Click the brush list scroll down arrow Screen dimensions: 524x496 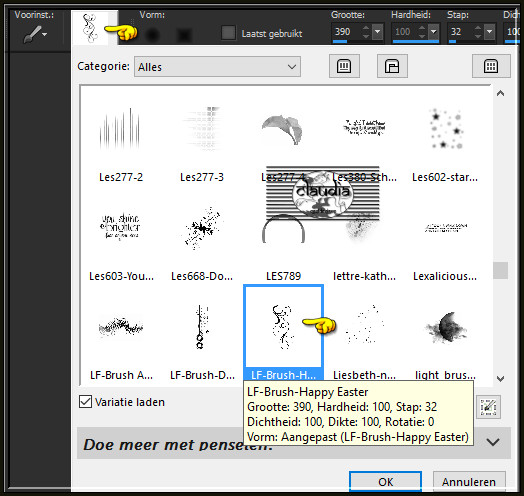500,379
